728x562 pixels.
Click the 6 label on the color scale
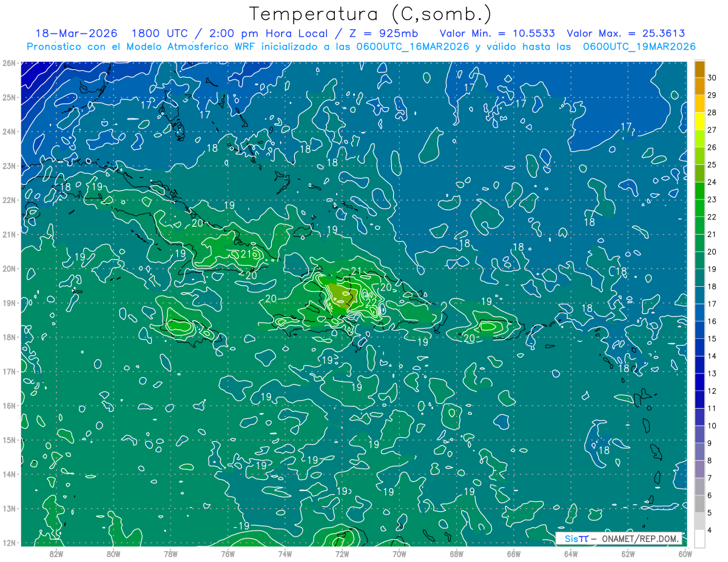click(710, 496)
